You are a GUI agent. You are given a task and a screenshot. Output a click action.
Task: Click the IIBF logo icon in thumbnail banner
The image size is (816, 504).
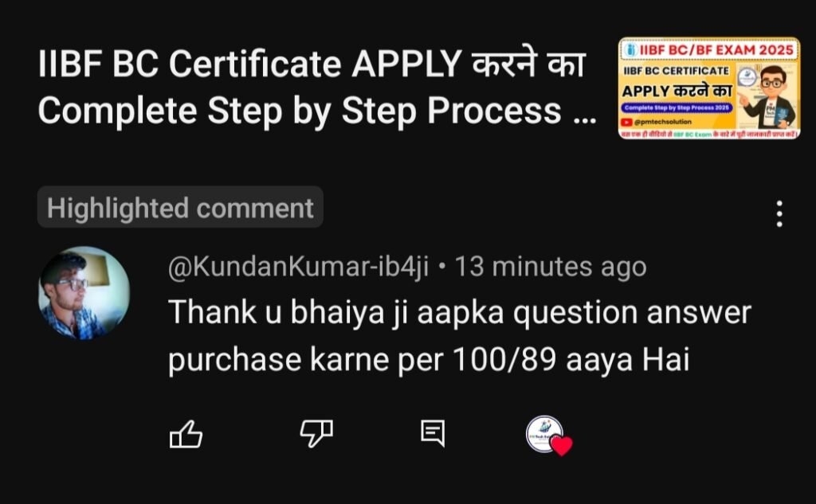coord(632,50)
